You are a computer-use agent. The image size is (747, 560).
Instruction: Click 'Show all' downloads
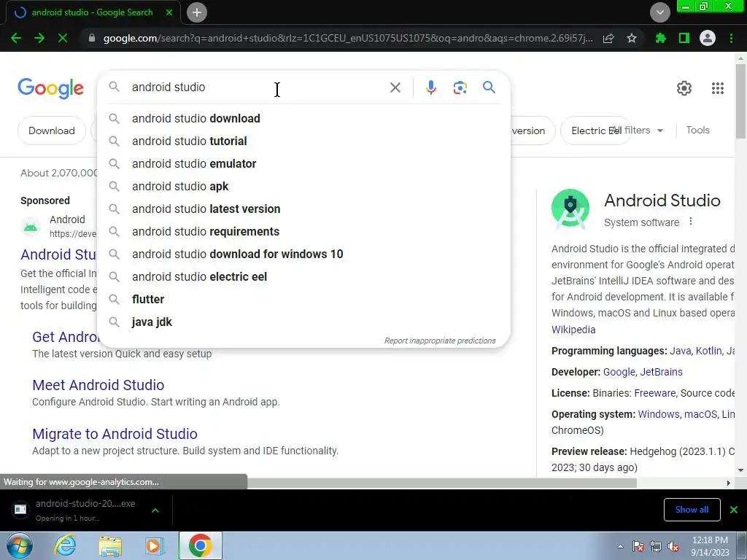click(692, 510)
